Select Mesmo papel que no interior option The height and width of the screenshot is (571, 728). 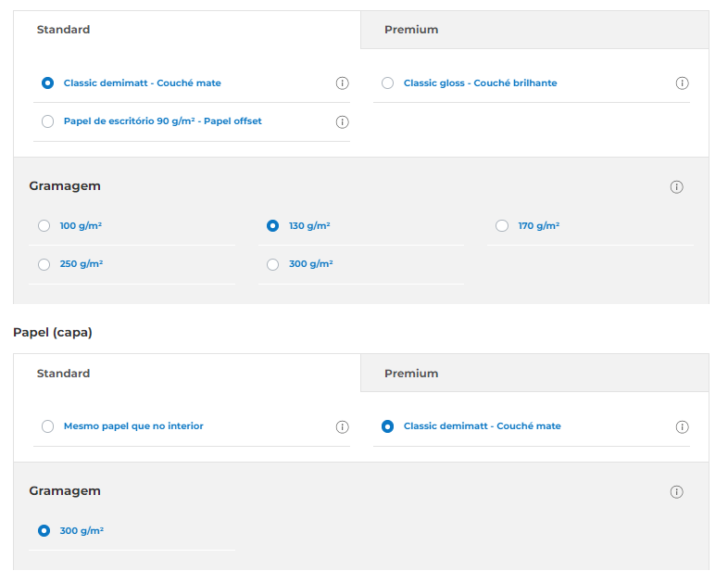(x=48, y=426)
